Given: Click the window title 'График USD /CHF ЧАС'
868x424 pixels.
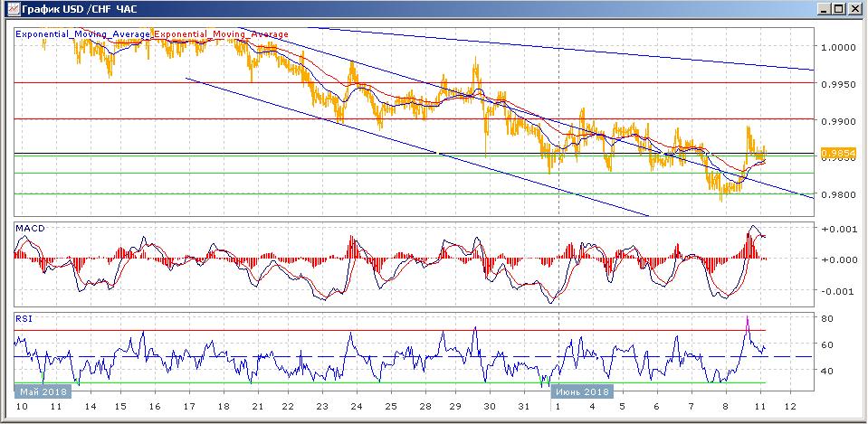Looking at the screenshot, I should click(79, 10).
